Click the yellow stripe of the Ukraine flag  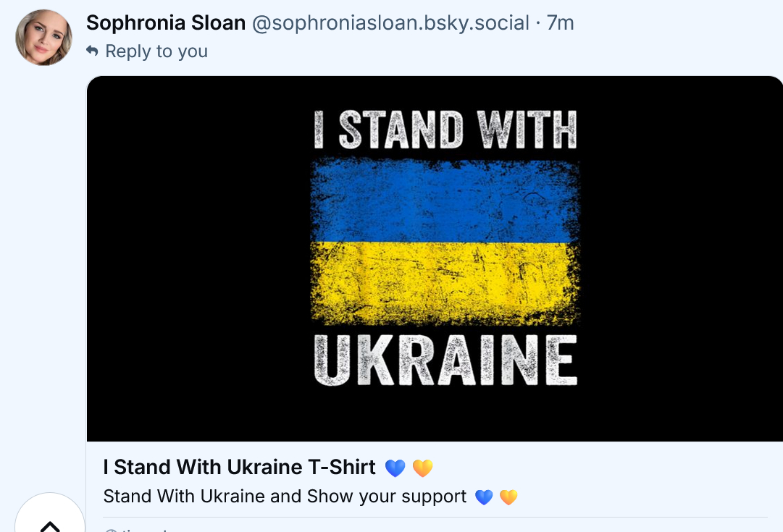tap(445, 282)
